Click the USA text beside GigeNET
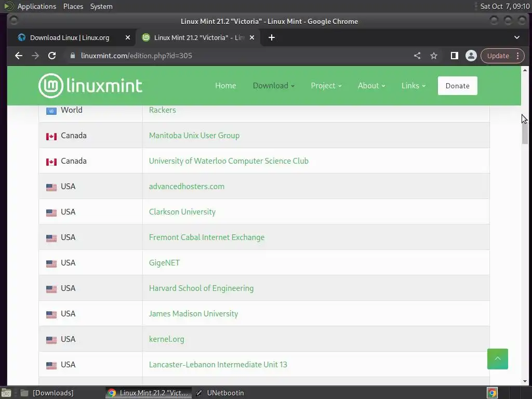The image size is (532, 399). [68, 262]
